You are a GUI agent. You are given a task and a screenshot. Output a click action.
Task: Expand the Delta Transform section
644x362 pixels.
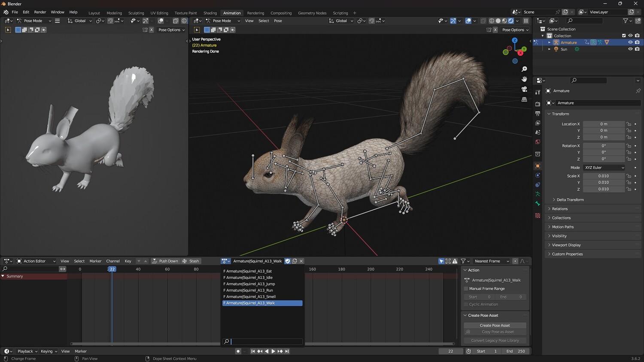(570, 200)
